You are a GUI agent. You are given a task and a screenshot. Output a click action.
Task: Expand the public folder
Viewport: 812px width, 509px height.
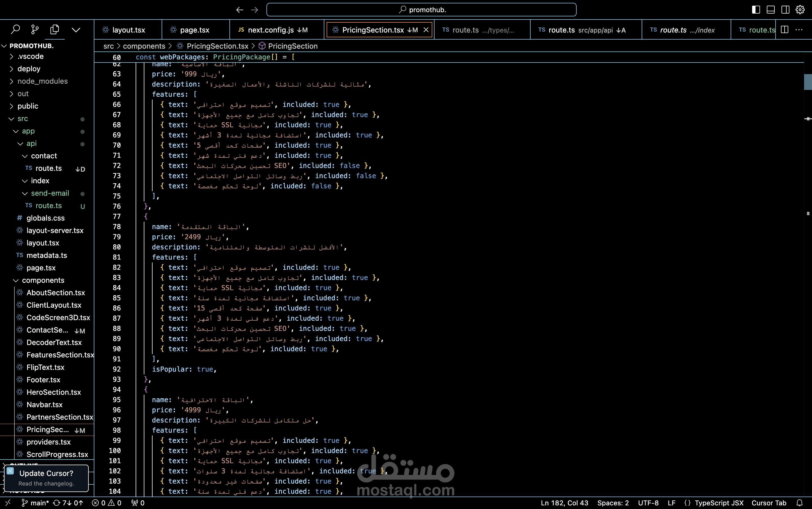tap(28, 106)
